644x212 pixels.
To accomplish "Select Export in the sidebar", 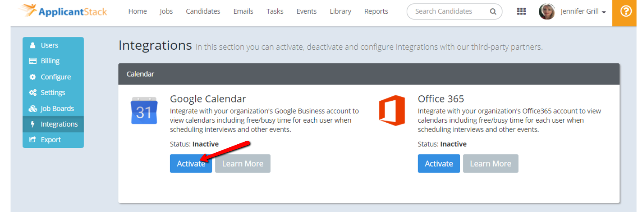I will pos(53,140).
